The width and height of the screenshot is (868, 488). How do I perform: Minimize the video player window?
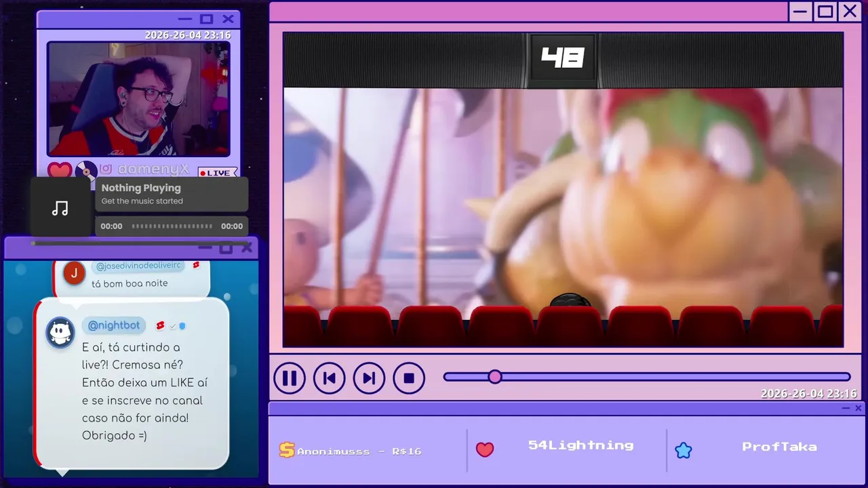801,12
